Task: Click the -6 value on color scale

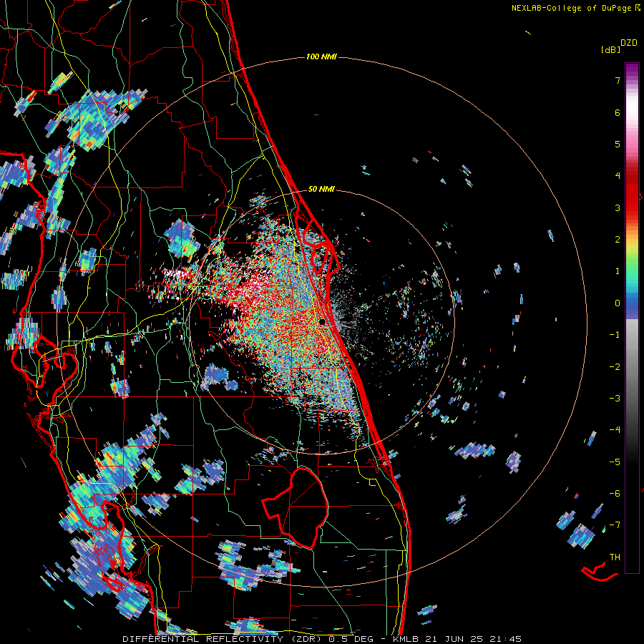Action: (x=615, y=494)
